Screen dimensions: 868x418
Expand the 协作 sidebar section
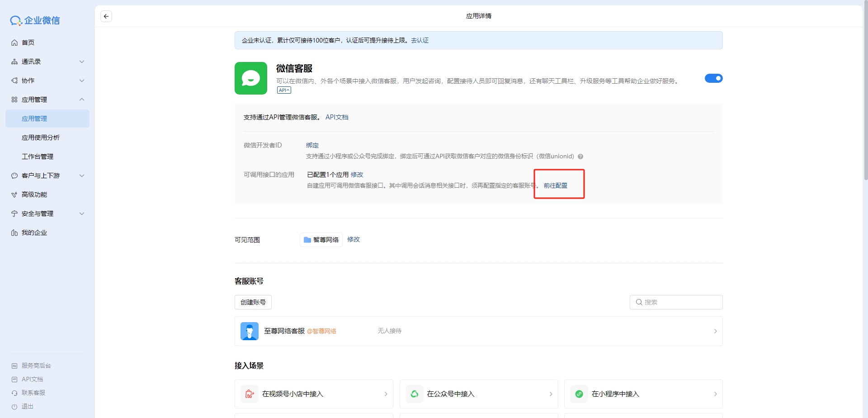click(47, 81)
